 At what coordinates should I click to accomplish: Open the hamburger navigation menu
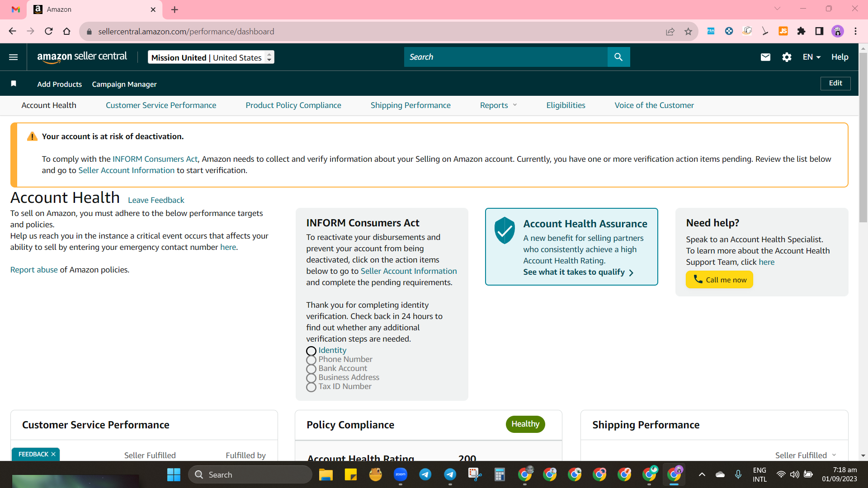(x=14, y=57)
